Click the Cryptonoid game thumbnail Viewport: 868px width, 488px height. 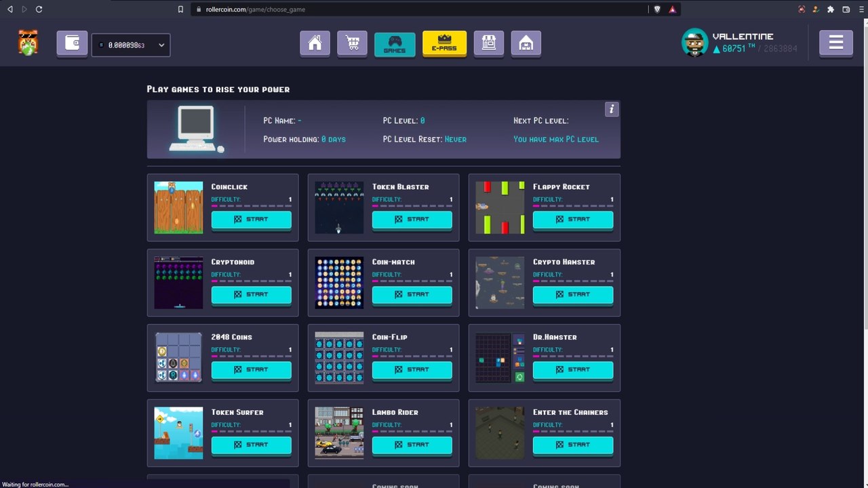[178, 283]
